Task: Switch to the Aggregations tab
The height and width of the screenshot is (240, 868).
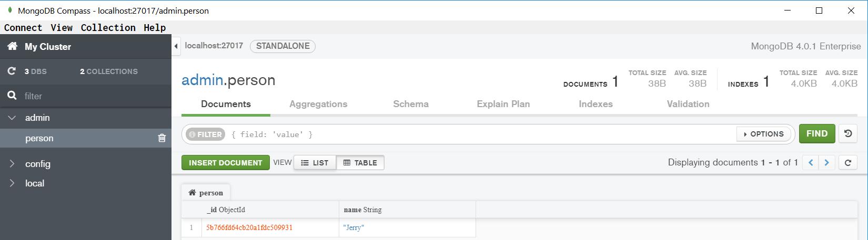Action: (318, 104)
